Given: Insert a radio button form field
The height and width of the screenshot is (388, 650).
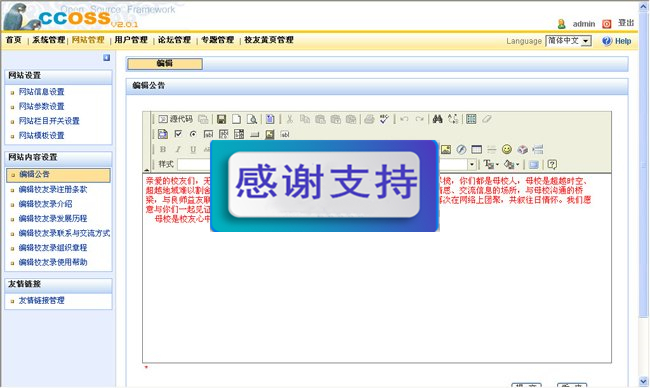Looking at the screenshot, I should (193, 134).
